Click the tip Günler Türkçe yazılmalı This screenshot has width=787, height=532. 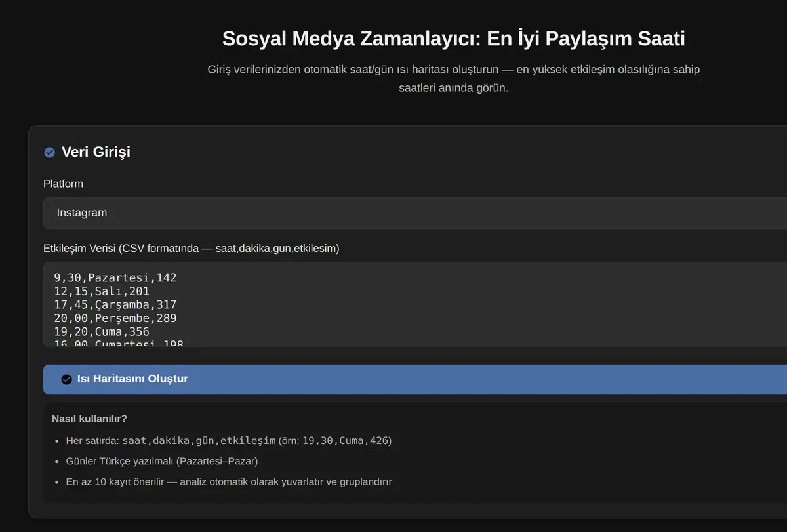tap(162, 461)
